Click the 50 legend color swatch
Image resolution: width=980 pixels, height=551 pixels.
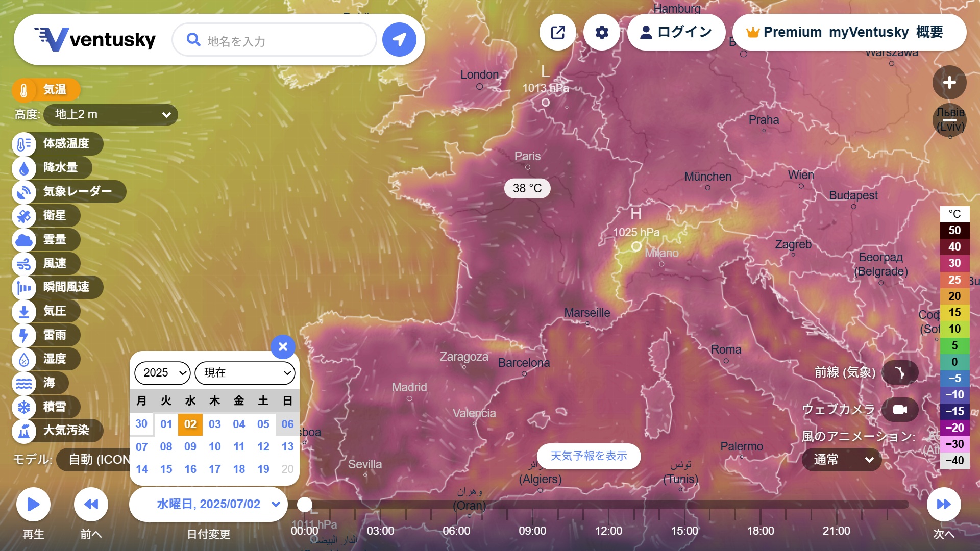click(954, 231)
